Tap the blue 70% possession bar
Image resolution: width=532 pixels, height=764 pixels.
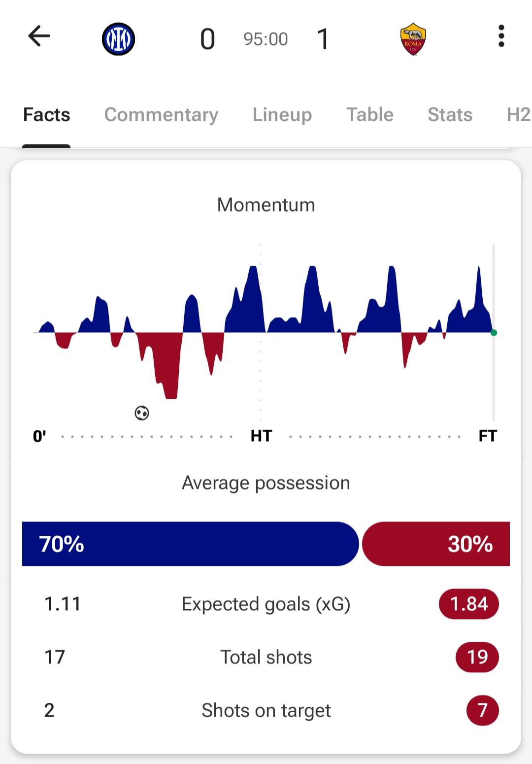[190, 544]
